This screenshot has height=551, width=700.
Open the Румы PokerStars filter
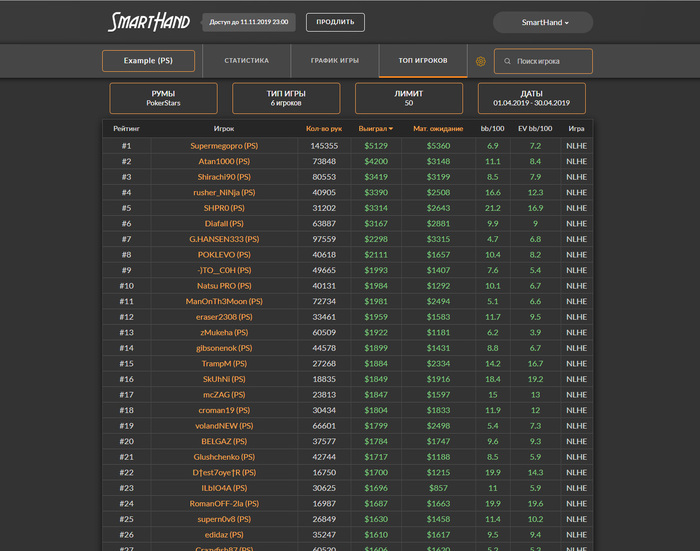point(163,98)
